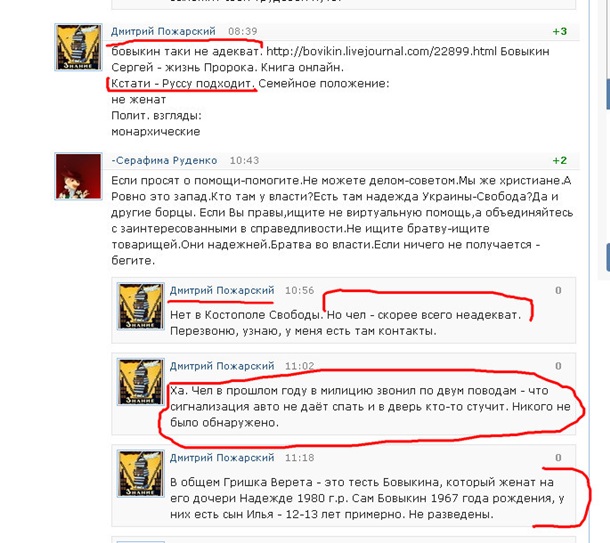
Task: Click Дмитрий Пожарский avatar on 11:02 reply
Action: coord(140,382)
